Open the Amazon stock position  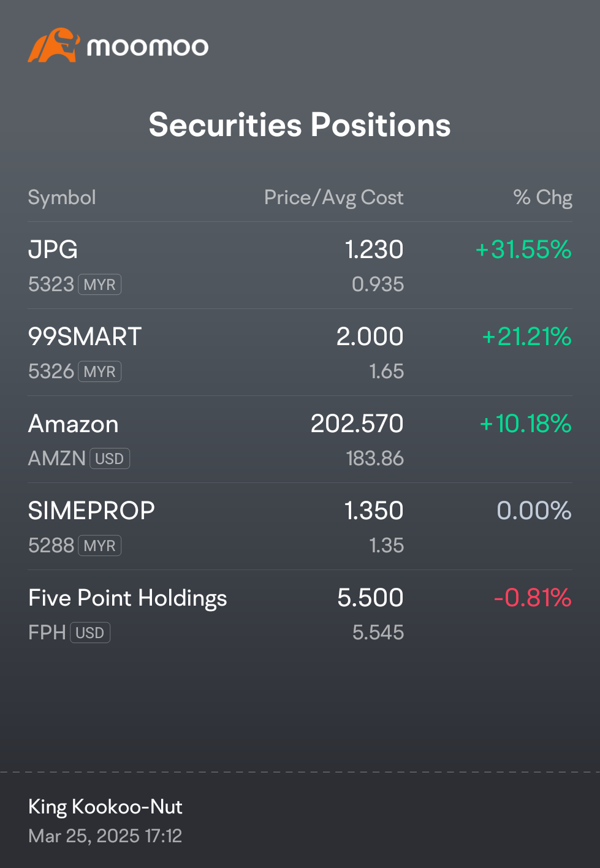point(300,440)
